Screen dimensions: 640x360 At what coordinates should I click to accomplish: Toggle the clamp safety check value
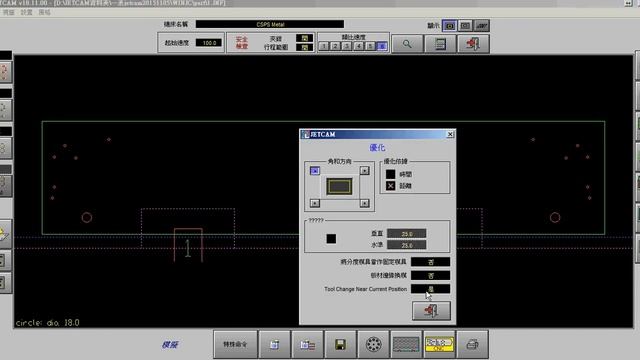(x=304, y=38)
